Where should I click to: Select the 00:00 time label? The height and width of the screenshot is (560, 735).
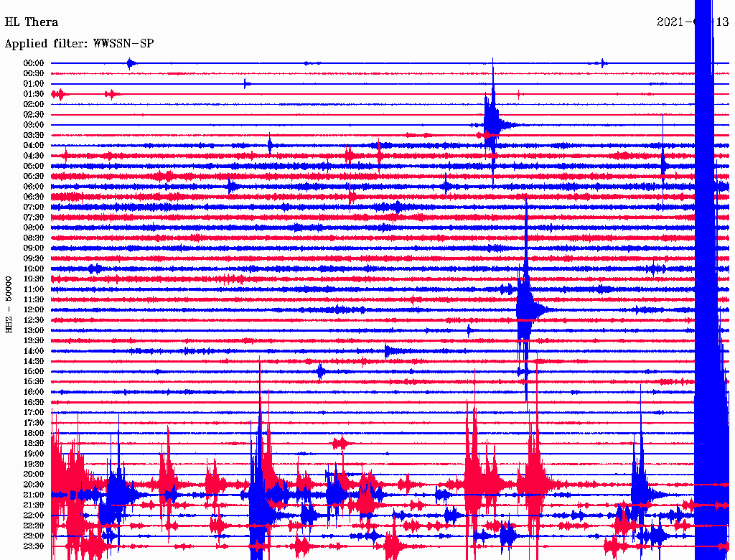pos(34,63)
